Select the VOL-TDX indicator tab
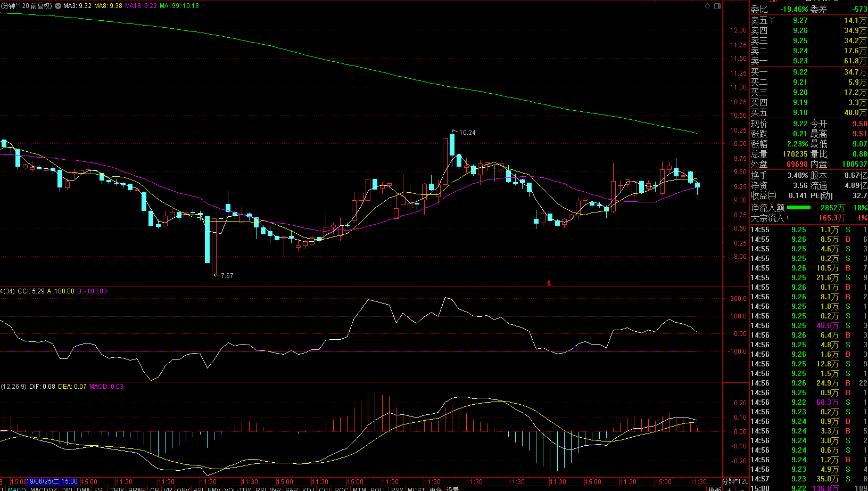868x491 pixels. 237,489
